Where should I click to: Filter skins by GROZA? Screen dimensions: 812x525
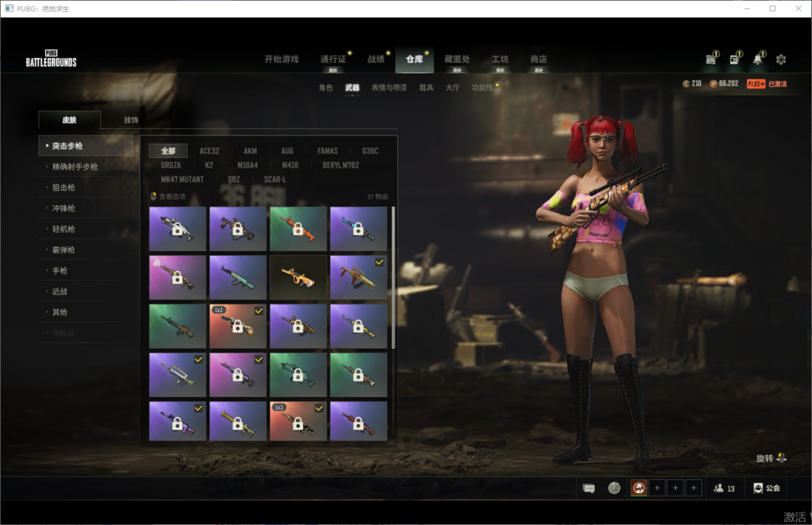coord(171,165)
